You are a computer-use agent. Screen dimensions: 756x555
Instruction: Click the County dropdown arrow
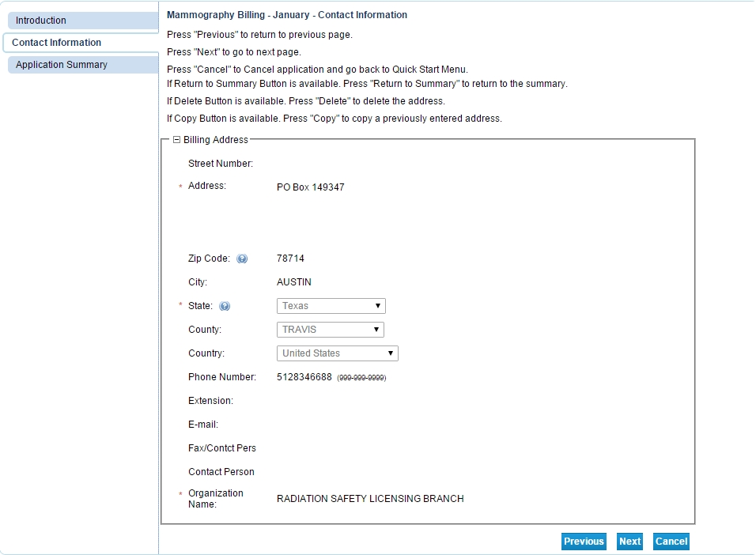tap(376, 330)
